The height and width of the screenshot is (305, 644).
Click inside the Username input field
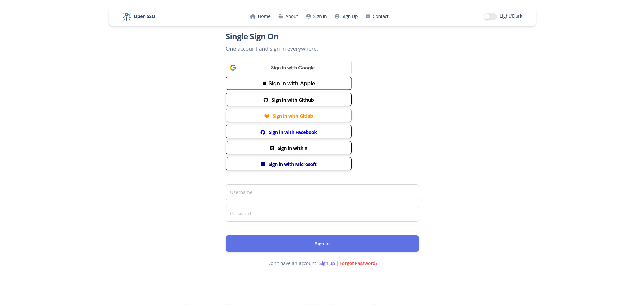coord(322,192)
